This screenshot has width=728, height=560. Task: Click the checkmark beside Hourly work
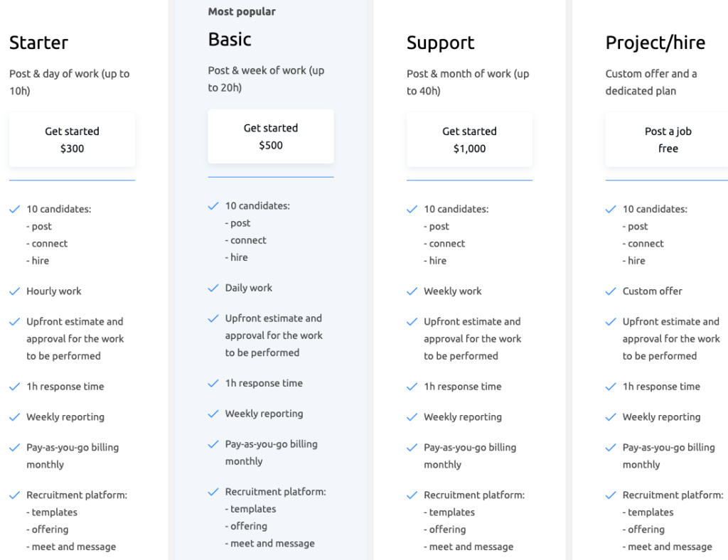click(x=15, y=291)
